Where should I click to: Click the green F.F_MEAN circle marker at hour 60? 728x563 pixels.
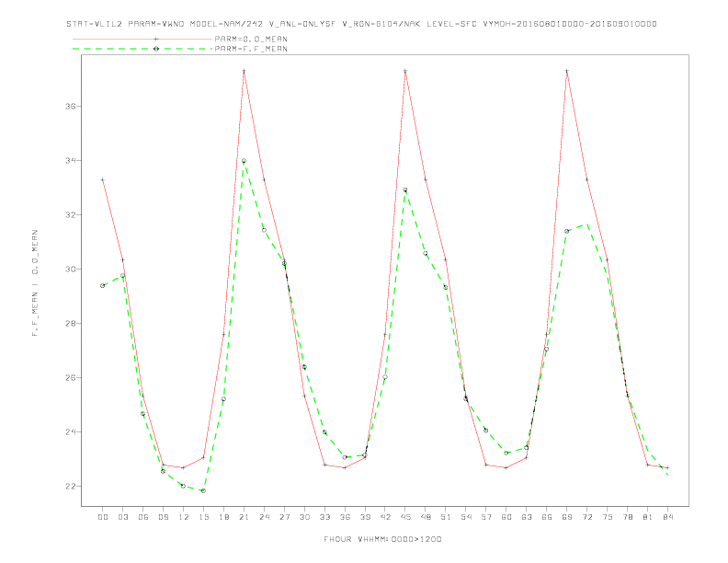point(506,453)
